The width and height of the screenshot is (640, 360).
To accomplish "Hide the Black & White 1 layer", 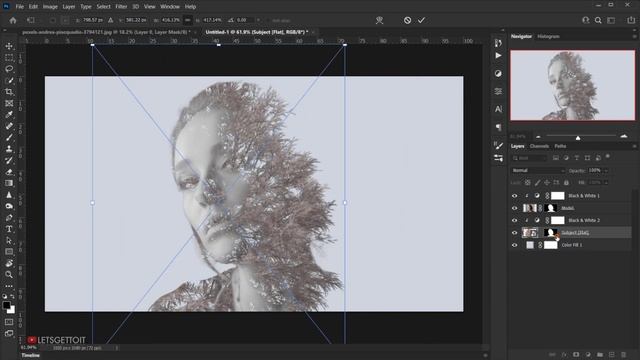I will 514,196.
